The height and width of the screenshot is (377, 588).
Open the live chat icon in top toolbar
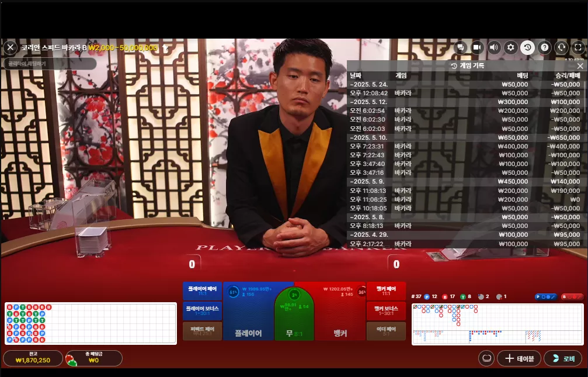461,47
